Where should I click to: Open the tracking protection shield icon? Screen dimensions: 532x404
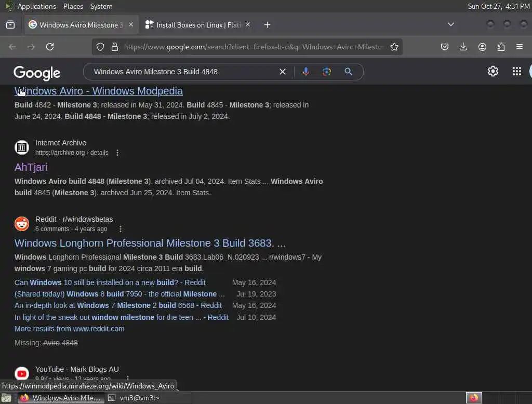pos(100,47)
